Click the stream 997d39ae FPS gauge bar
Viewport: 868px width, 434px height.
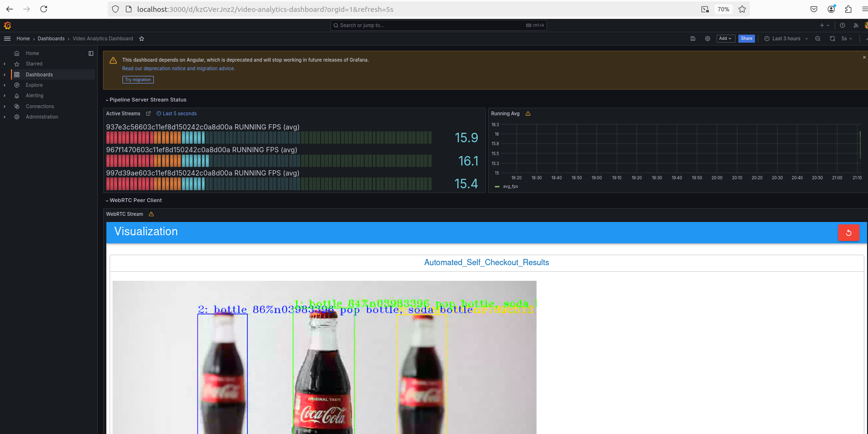tap(269, 184)
